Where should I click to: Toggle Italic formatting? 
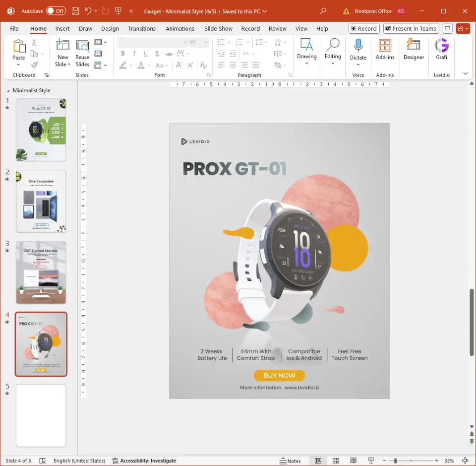coord(134,54)
